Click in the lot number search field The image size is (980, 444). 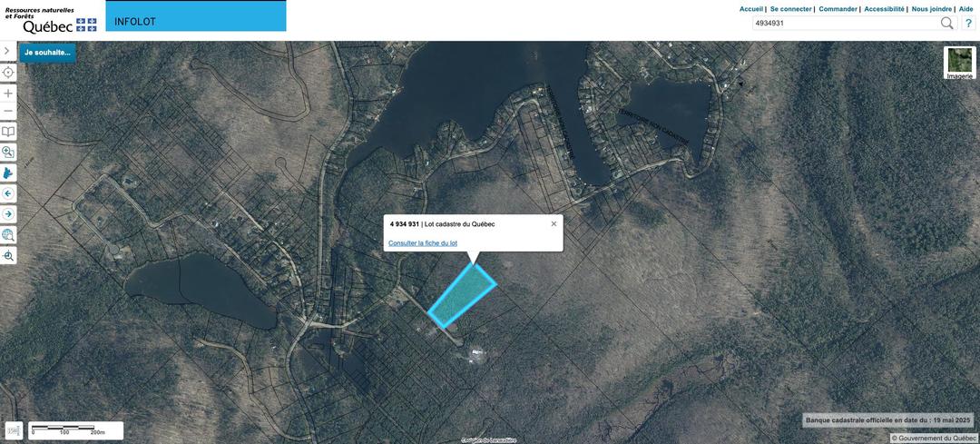(x=844, y=23)
